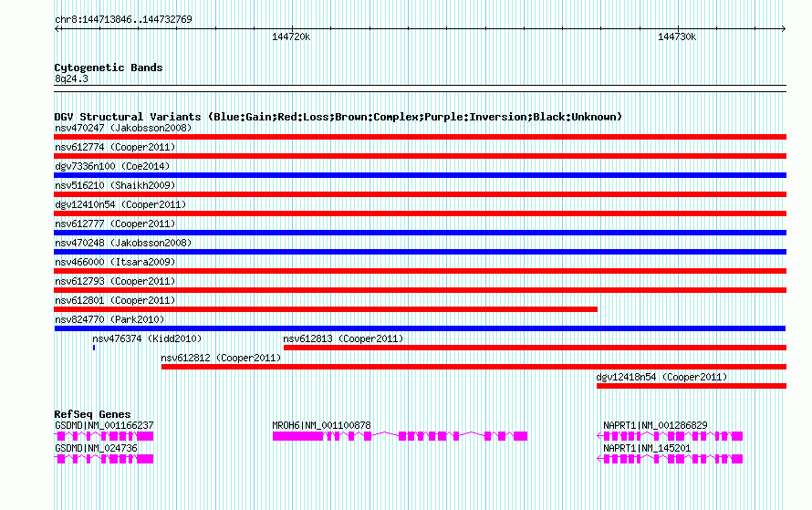Click the nsv470248 (Jakobsson2008) blue gain bar

420,252
